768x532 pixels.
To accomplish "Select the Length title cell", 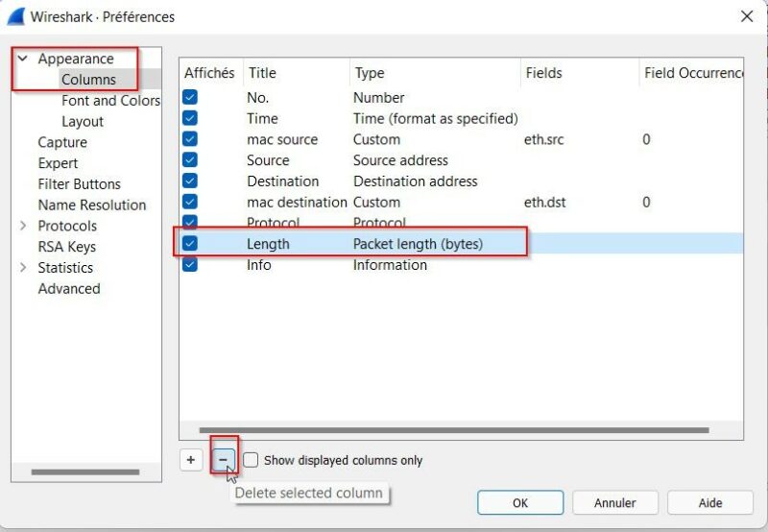I will (268, 244).
